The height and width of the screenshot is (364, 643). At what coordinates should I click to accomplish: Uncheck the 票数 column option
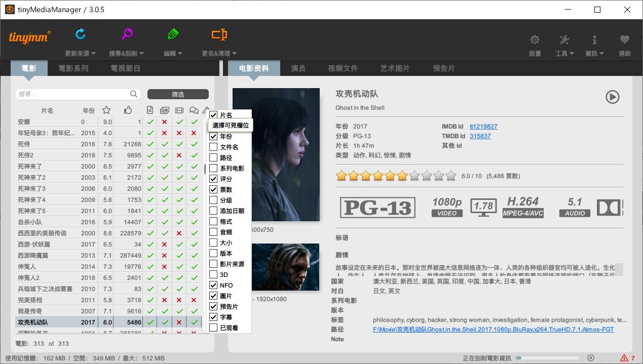(213, 189)
